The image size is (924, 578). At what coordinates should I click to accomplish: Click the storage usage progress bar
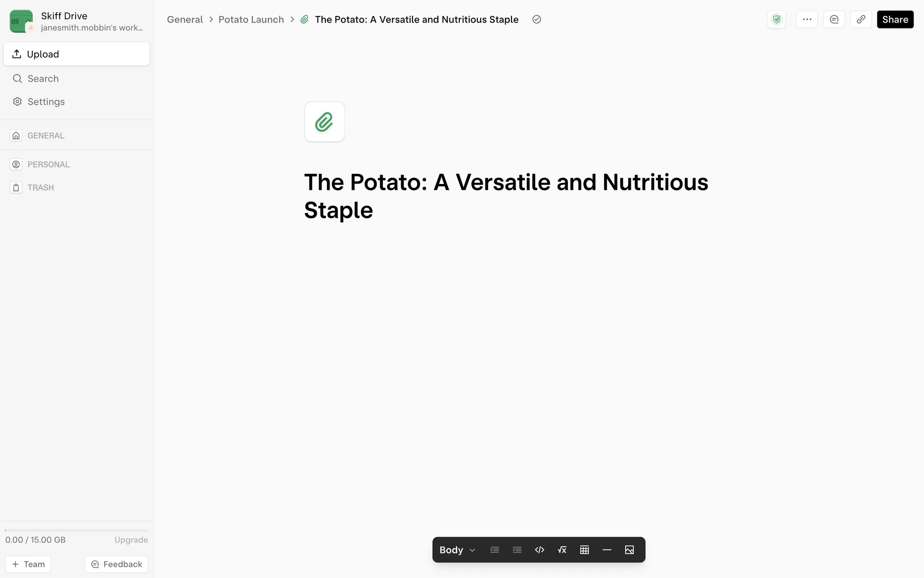77,530
